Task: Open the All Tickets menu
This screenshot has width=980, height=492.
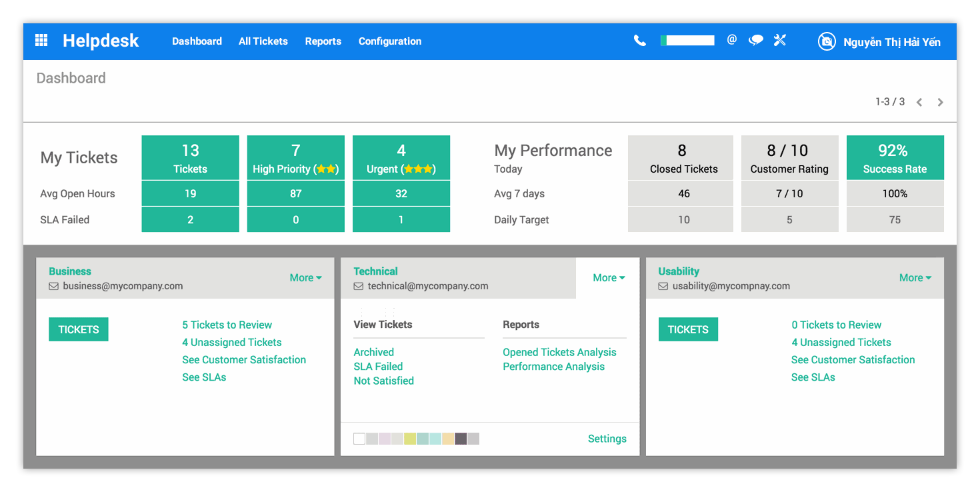Action: click(263, 41)
